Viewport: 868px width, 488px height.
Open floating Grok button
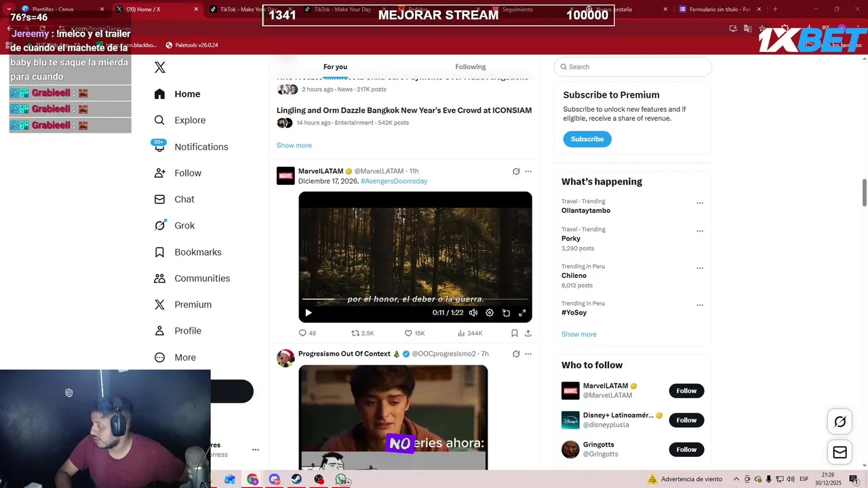(x=840, y=422)
